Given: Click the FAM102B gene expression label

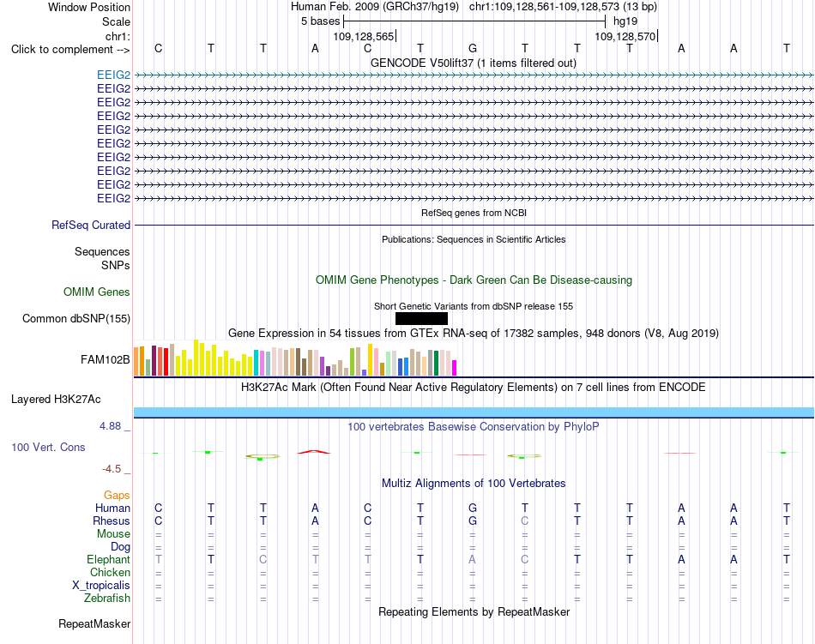Looking at the screenshot, I should coord(105,359).
